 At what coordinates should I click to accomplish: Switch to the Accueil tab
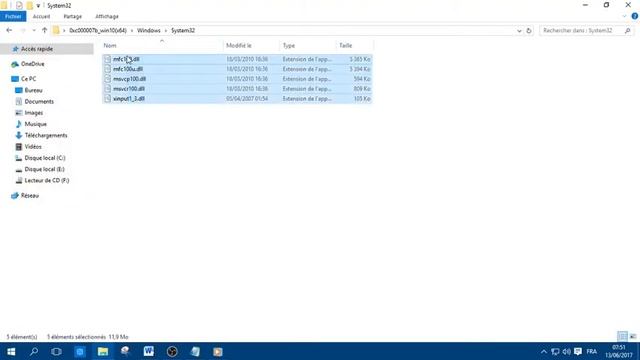pyautogui.click(x=41, y=16)
